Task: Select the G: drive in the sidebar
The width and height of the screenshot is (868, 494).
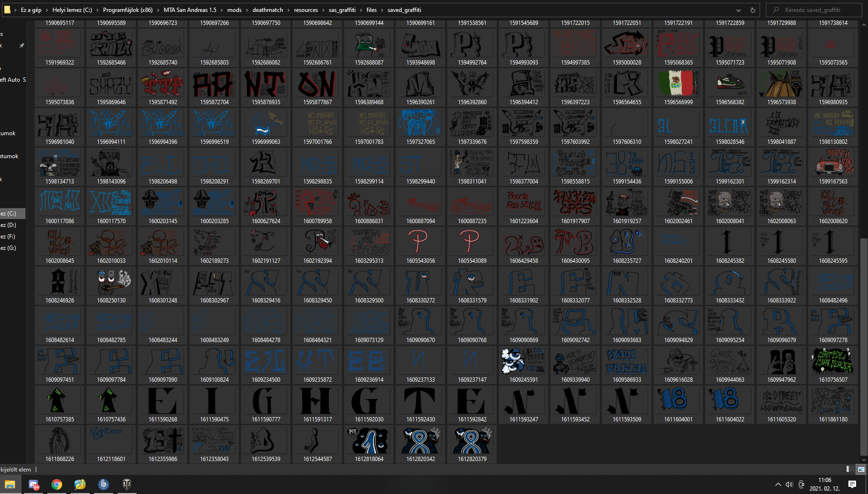Action: 12,248
